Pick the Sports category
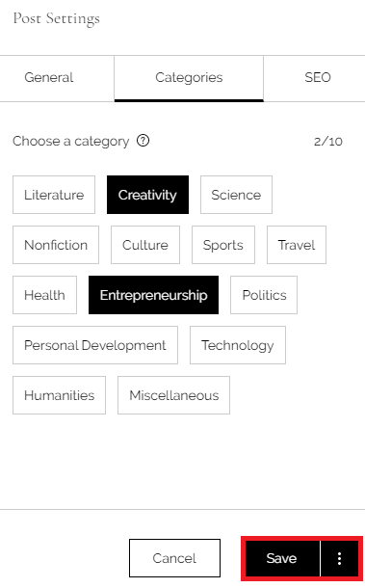This screenshot has width=365, height=588. click(223, 245)
